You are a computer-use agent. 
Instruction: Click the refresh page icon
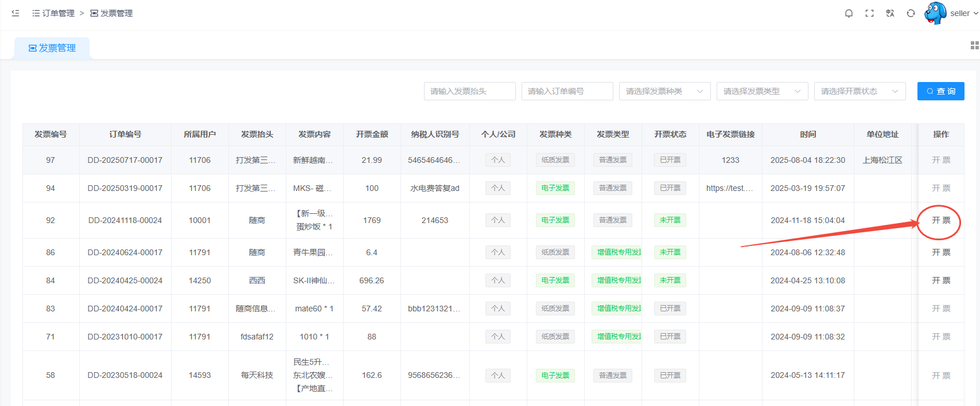[x=911, y=13]
